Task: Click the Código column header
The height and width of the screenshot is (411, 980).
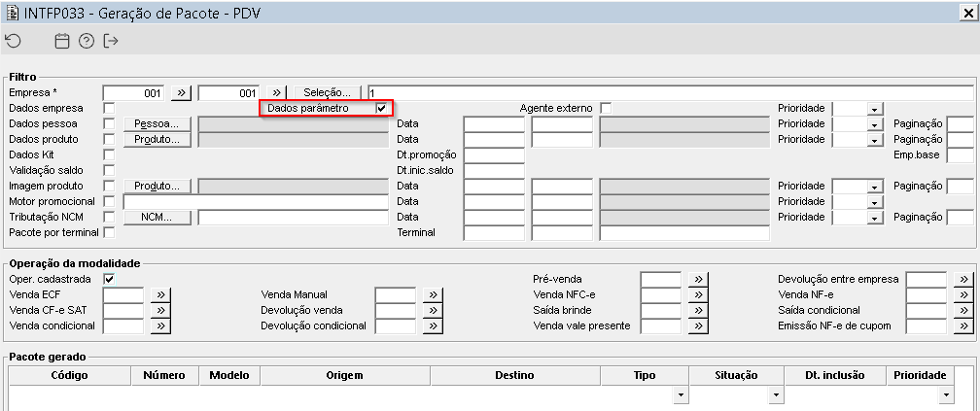Action: [69, 375]
